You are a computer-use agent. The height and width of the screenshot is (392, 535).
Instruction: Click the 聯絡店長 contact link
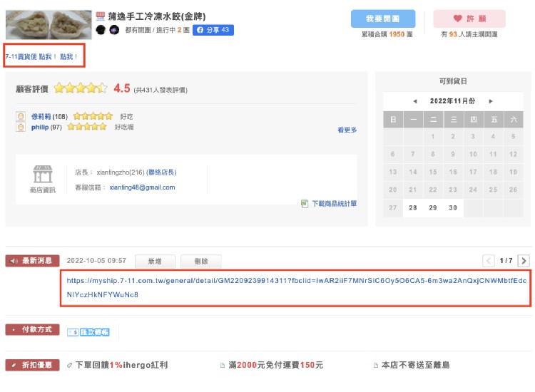(x=161, y=172)
